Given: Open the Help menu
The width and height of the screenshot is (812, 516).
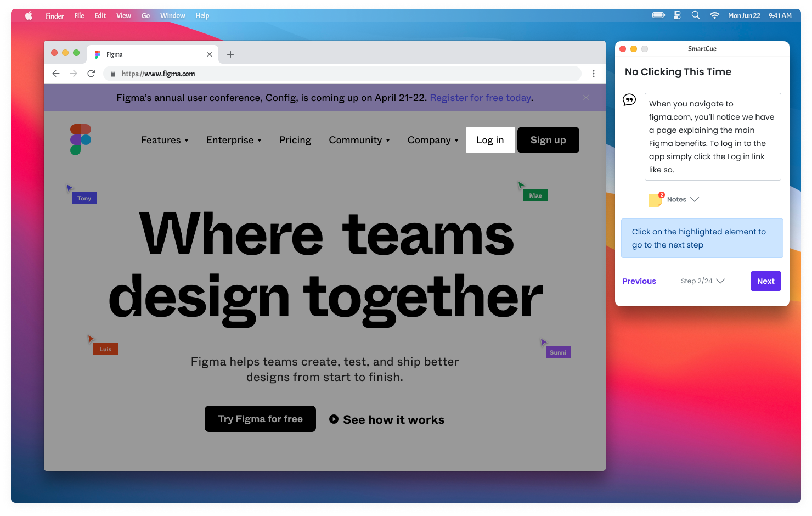Looking at the screenshot, I should click(202, 16).
